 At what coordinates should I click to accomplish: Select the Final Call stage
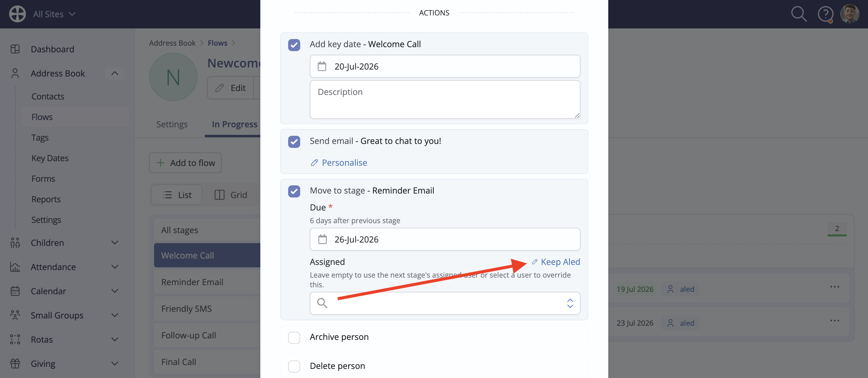[207, 362]
